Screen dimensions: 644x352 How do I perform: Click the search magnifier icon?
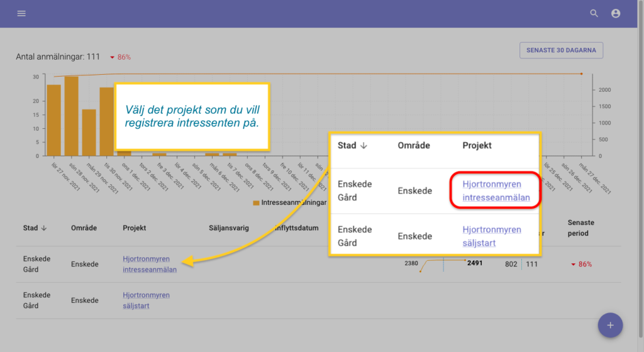pyautogui.click(x=594, y=13)
